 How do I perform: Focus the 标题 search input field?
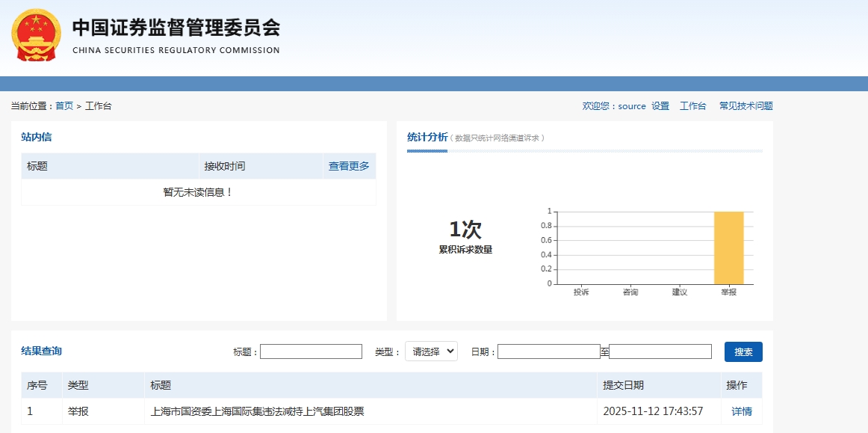(x=311, y=351)
